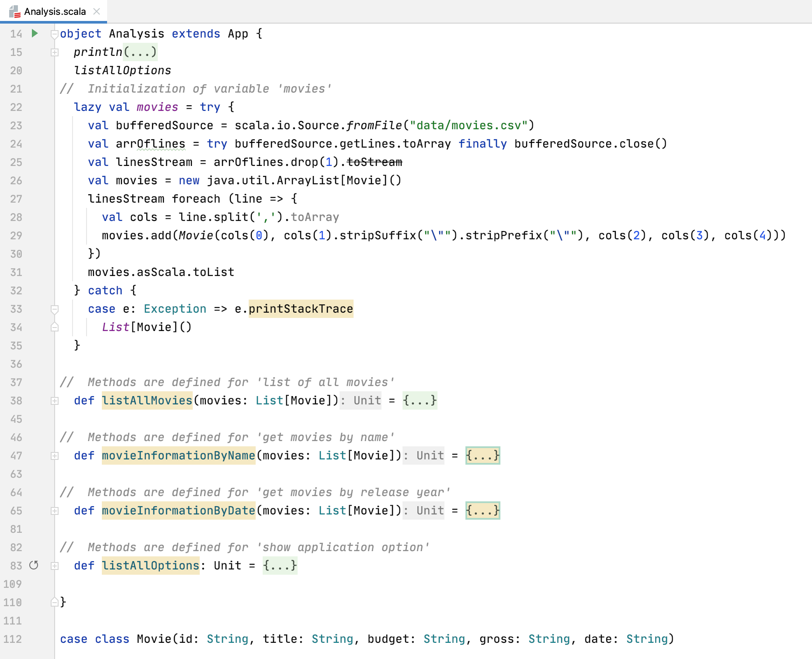This screenshot has height=659, width=812.
Task: Expand the movieInformationByName fold marker in gutter
Action: [55, 456]
